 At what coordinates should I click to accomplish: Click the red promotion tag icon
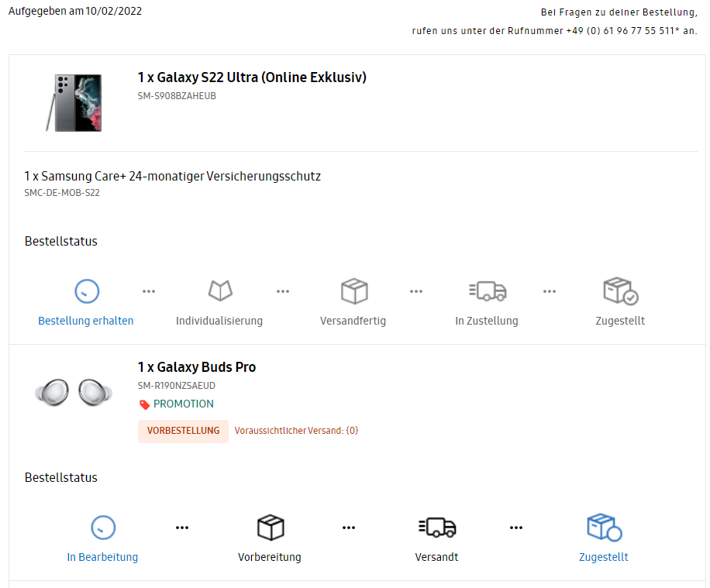[x=144, y=404]
